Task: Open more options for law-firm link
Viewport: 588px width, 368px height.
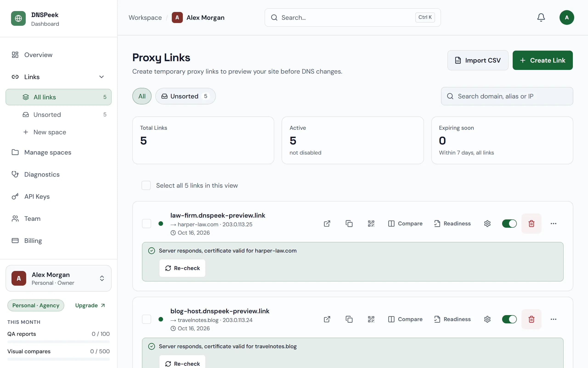Action: pyautogui.click(x=554, y=223)
